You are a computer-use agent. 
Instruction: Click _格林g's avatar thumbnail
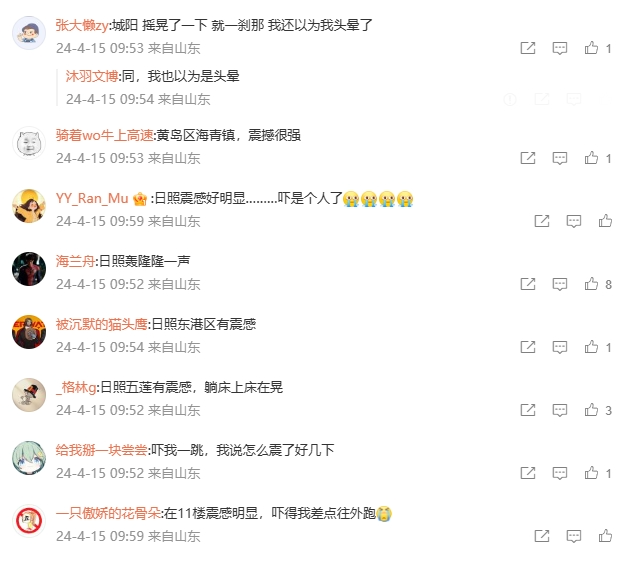click(x=29, y=395)
